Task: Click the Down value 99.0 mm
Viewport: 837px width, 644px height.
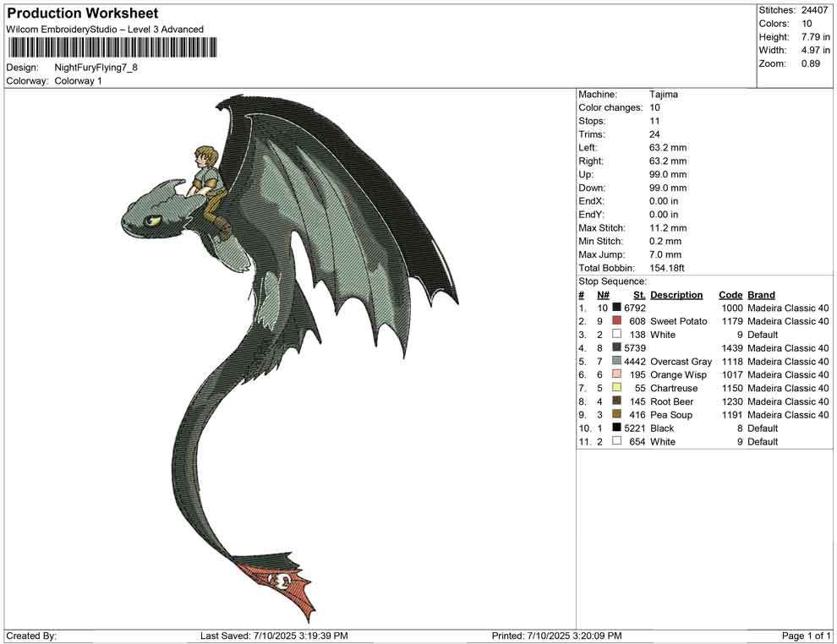Action: (x=668, y=188)
